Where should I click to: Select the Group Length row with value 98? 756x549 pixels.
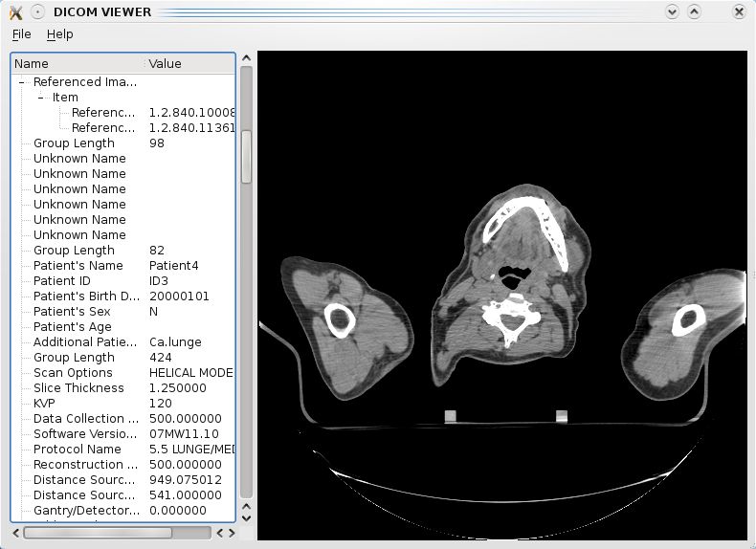(122, 143)
